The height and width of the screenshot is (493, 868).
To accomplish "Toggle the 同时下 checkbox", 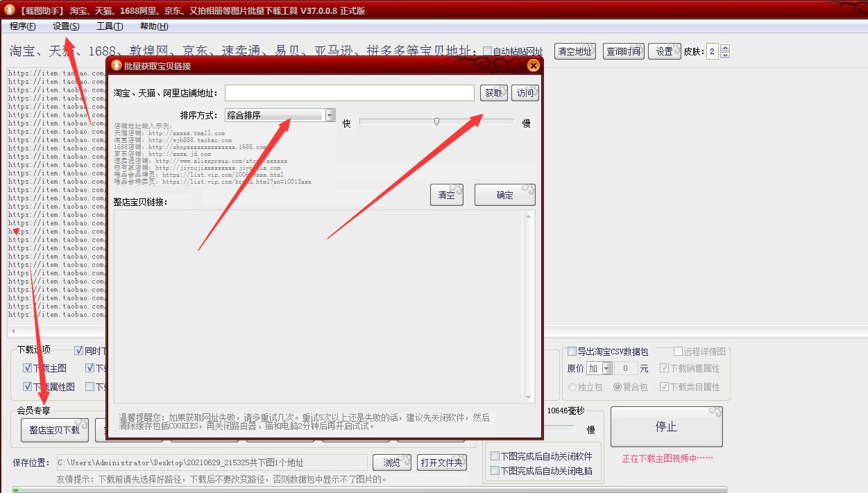I will [x=78, y=351].
